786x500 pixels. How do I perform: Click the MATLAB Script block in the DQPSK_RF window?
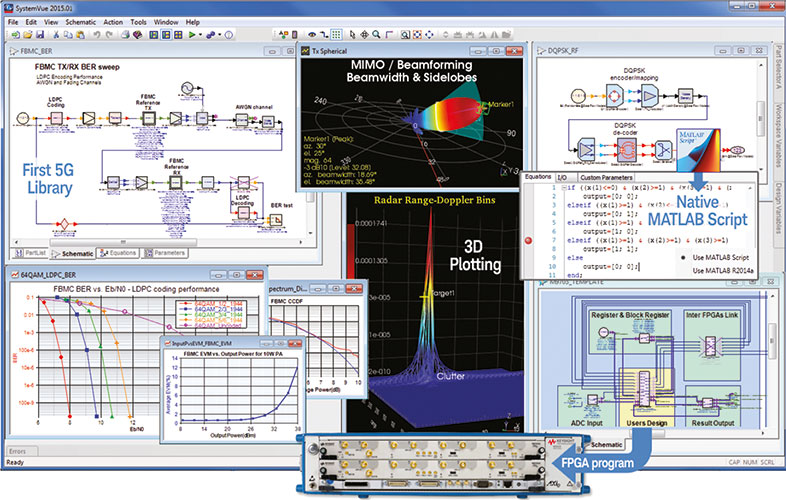(x=699, y=150)
